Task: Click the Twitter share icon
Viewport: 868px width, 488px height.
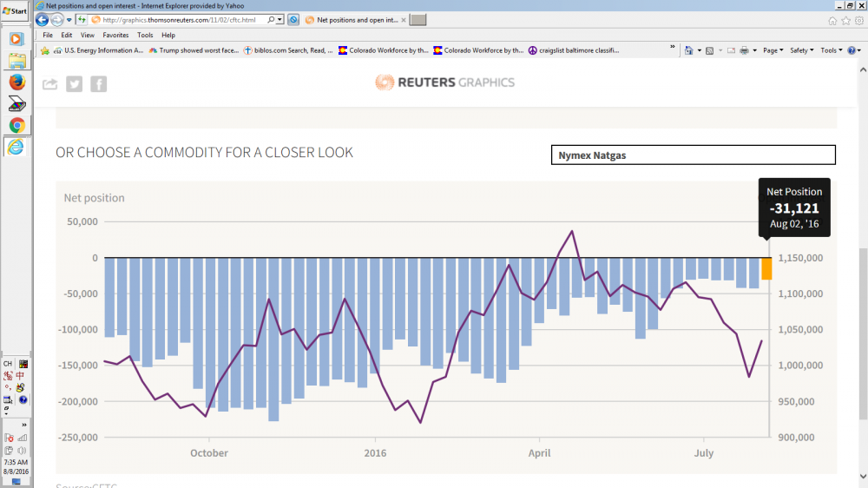Action: 75,83
